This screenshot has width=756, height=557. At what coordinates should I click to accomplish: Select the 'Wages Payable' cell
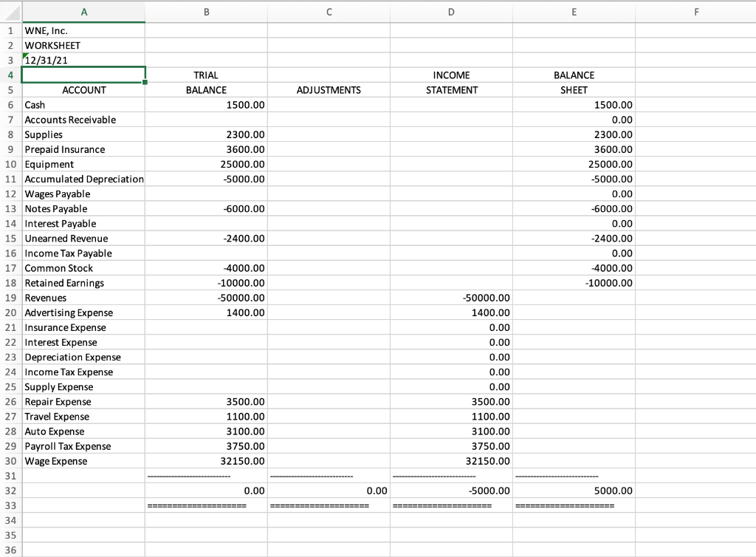[83, 194]
